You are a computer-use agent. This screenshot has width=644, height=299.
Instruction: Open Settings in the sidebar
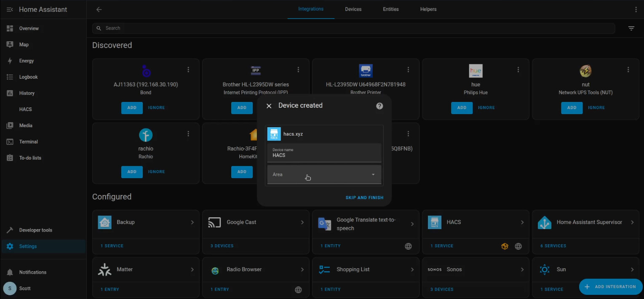point(43,246)
